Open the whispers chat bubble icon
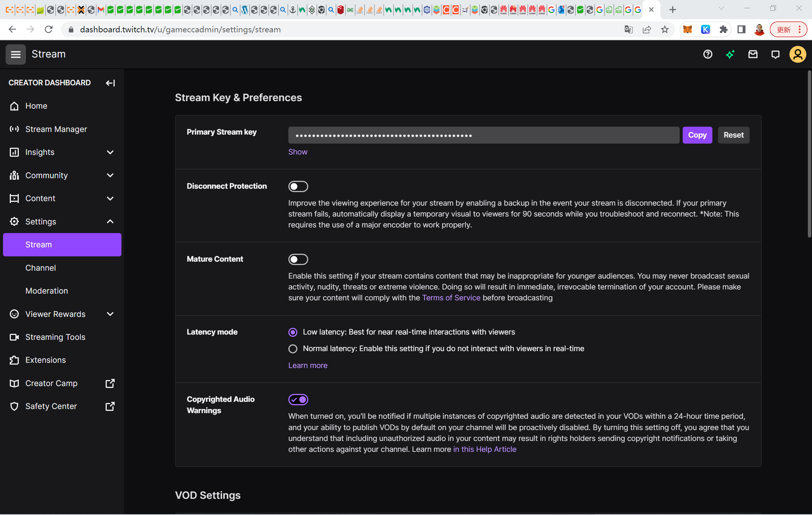 [x=776, y=55]
